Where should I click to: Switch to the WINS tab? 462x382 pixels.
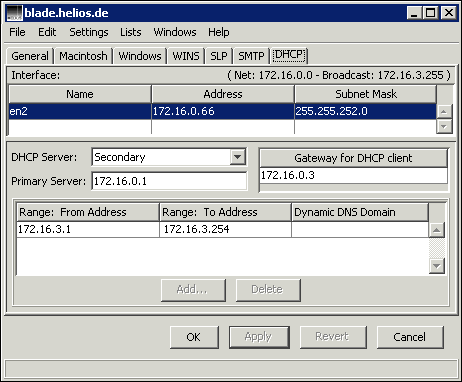(186, 56)
